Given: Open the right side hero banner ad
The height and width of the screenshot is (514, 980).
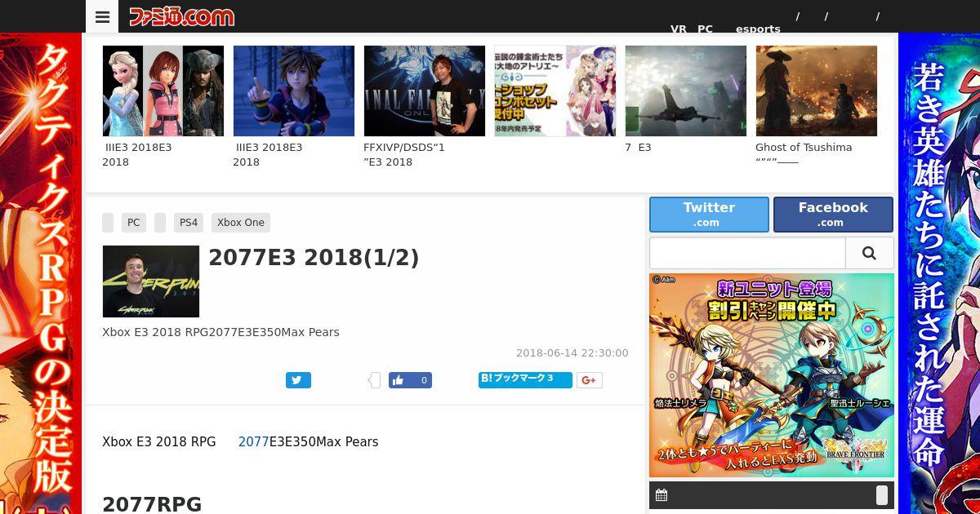Looking at the screenshot, I should 939,273.
